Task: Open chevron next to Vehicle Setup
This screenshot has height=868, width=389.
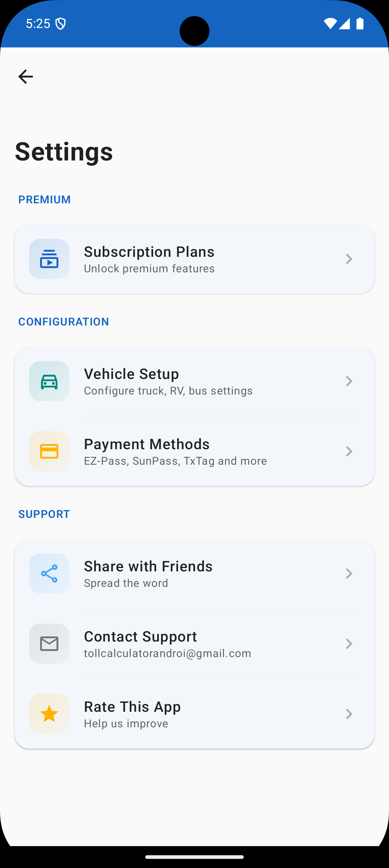Action: tap(349, 381)
